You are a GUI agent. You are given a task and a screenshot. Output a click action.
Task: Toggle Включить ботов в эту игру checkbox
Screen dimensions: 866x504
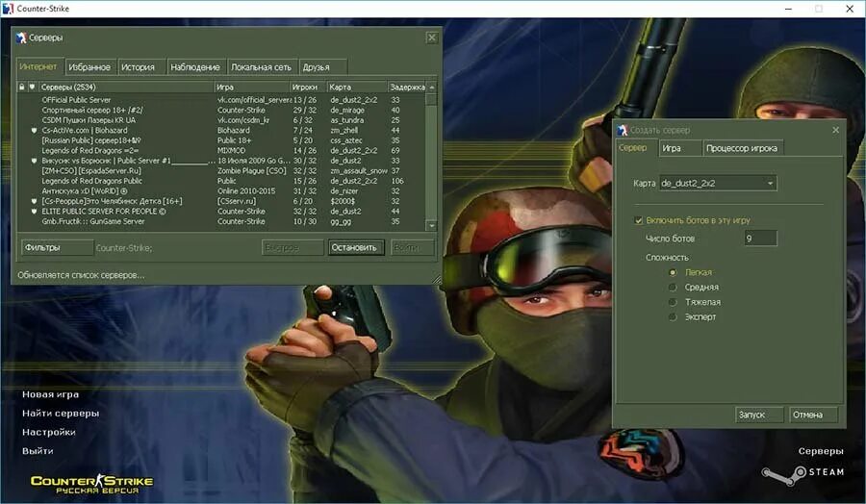(639, 220)
